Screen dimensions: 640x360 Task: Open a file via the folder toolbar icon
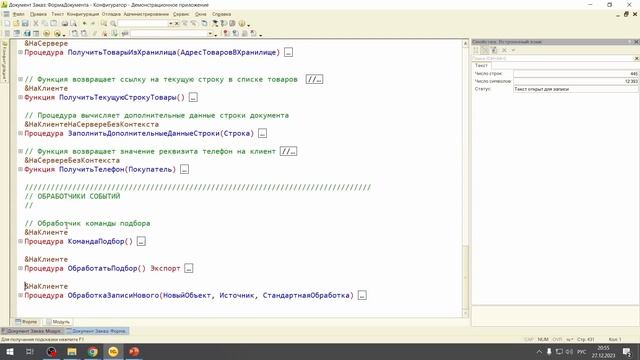coord(16,24)
